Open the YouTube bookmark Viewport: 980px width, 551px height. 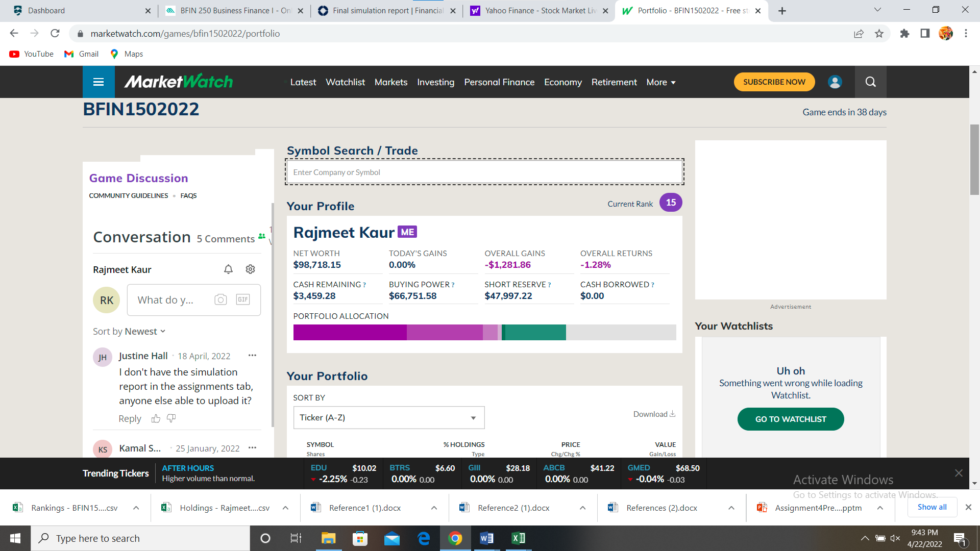coord(31,54)
